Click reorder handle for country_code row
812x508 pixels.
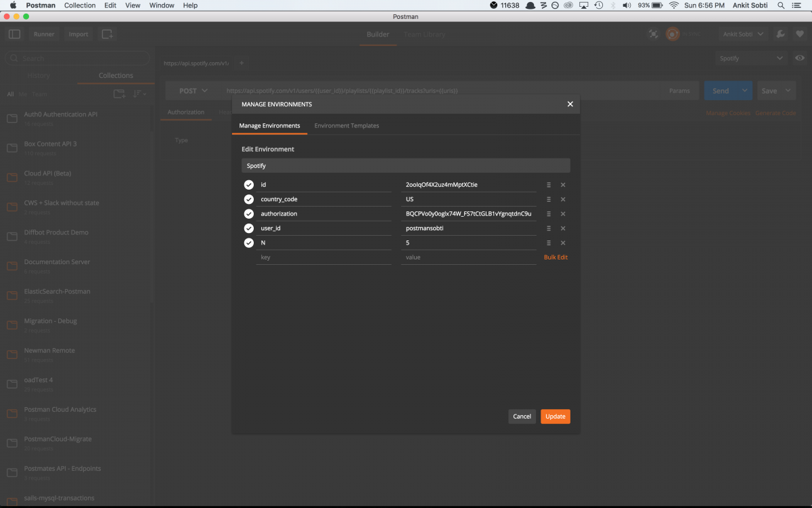pos(549,199)
